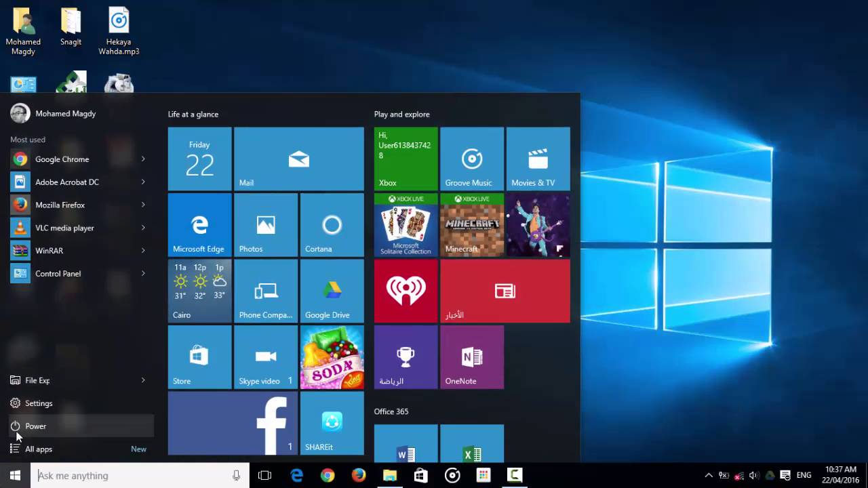The image size is (868, 488).
Task: Open the purple الرياضة sports tile
Action: click(406, 357)
